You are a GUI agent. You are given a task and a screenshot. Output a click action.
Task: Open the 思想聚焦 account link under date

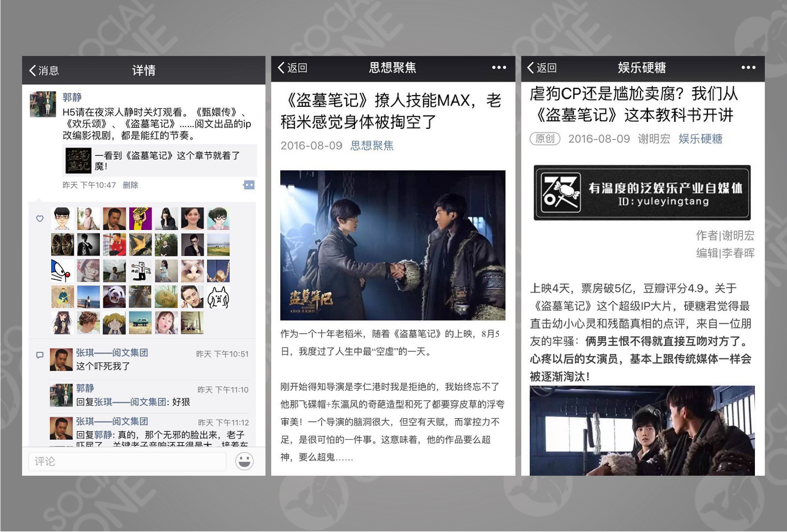[372, 145]
